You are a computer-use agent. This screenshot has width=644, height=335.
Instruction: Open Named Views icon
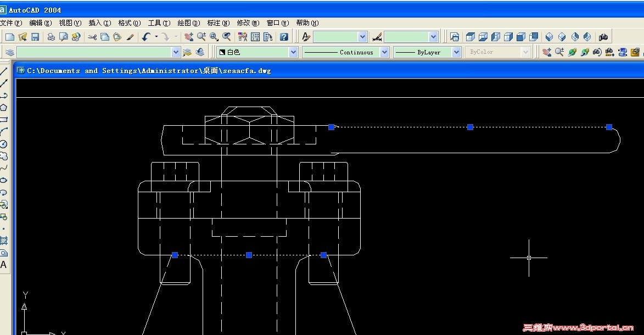tap(454, 37)
